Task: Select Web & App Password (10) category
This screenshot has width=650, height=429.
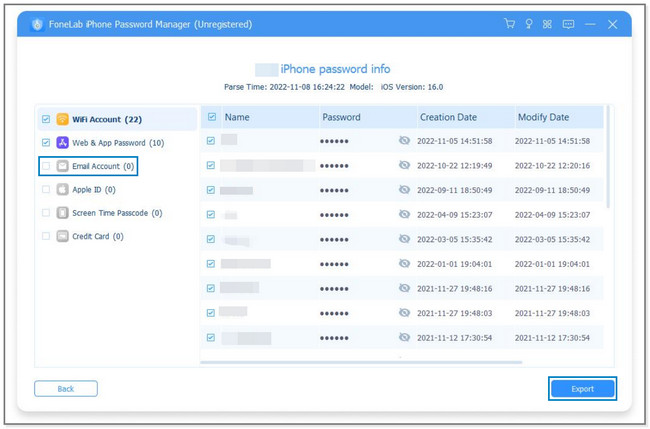Action: (x=118, y=143)
